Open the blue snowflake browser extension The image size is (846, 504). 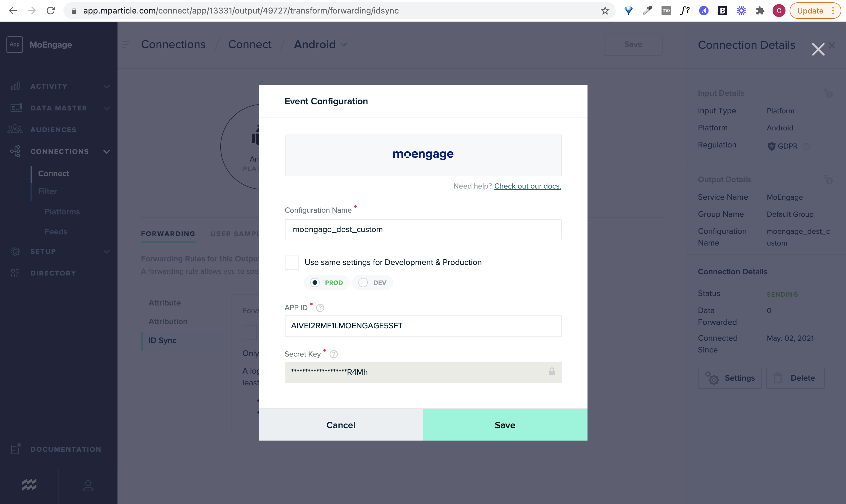[741, 11]
